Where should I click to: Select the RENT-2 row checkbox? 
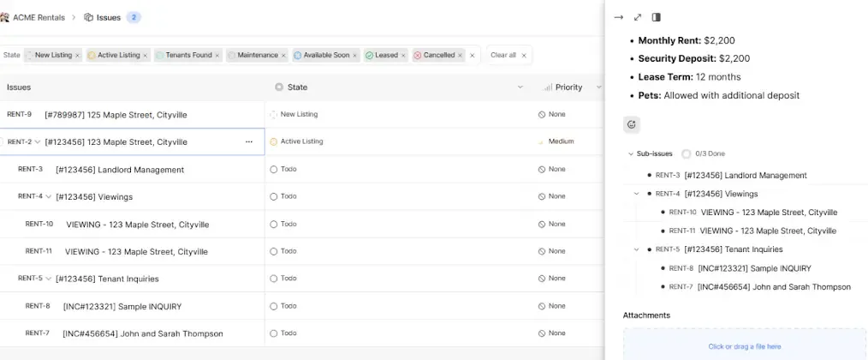3,141
